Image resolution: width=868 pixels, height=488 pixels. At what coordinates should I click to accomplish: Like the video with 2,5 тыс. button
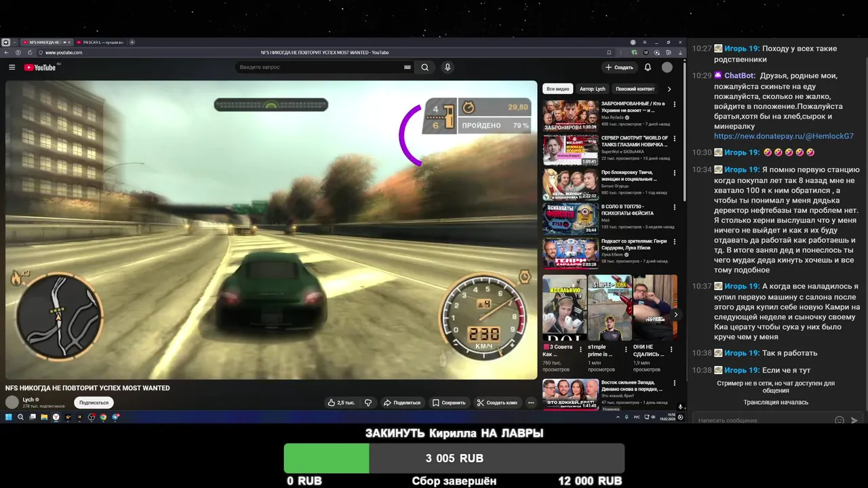341,403
